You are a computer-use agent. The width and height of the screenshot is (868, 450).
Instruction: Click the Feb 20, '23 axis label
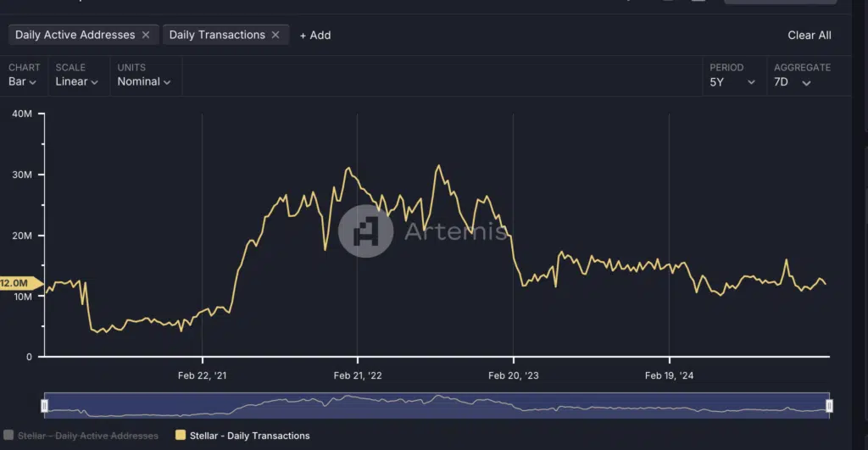[x=513, y=375]
